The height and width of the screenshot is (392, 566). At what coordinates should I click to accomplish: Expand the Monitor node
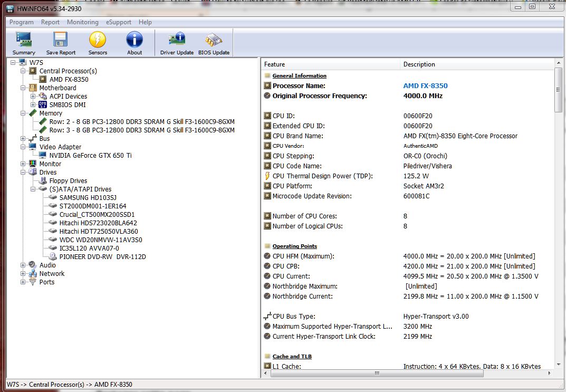(x=23, y=164)
